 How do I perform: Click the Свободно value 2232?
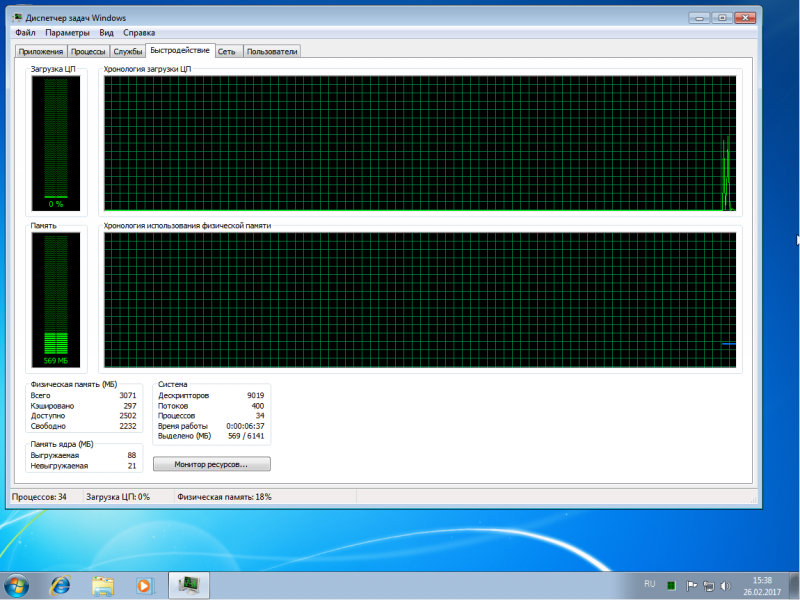(x=128, y=426)
